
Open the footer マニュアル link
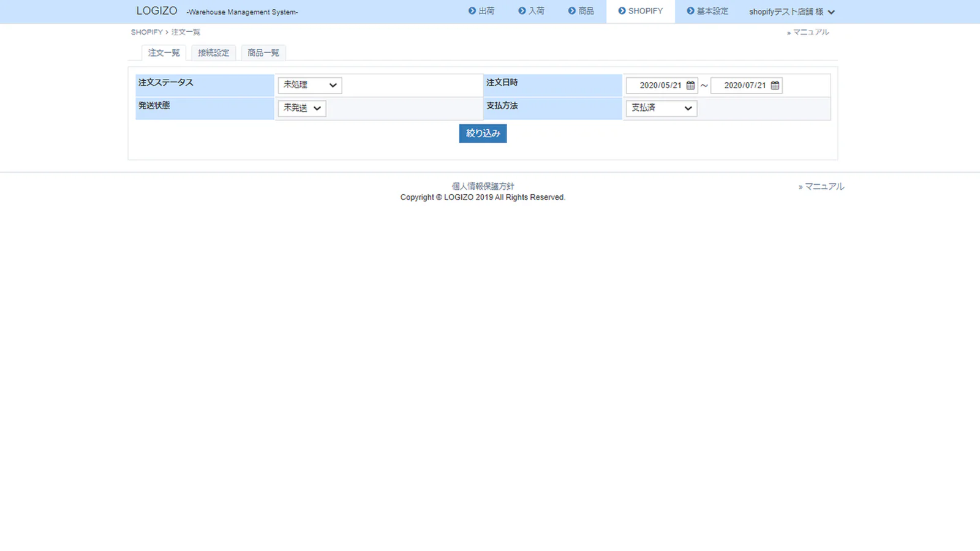tap(821, 187)
